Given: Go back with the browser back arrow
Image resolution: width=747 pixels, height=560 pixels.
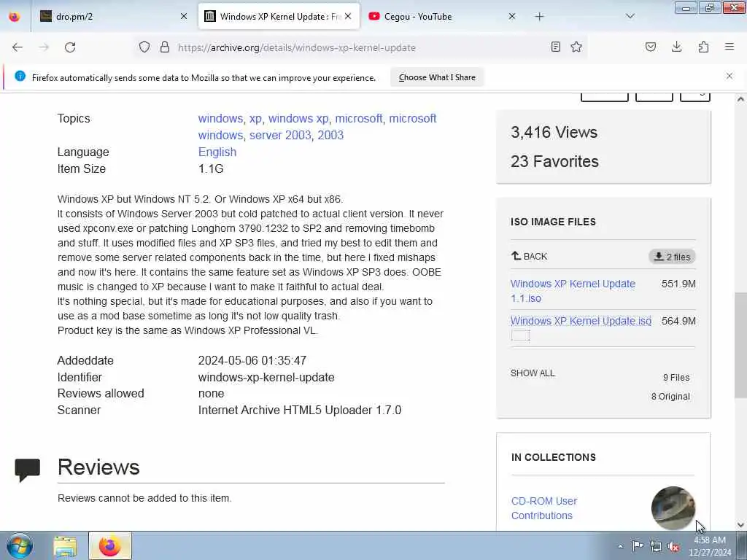Looking at the screenshot, I should click(x=18, y=47).
